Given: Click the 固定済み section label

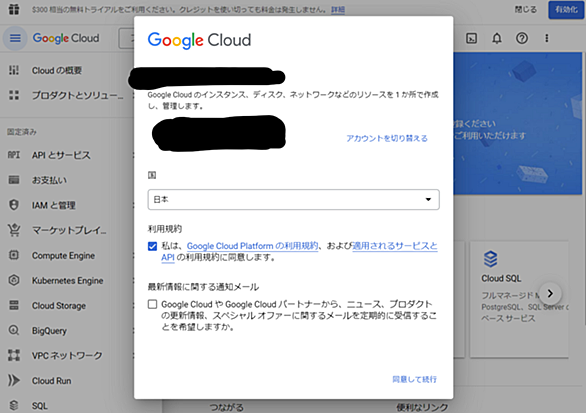Looking at the screenshot, I should click(22, 132).
